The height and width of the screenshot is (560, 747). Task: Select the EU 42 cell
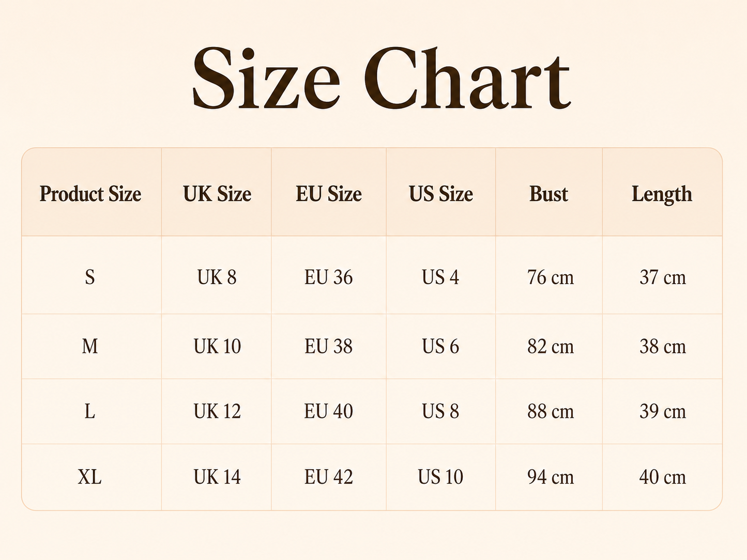pos(328,476)
